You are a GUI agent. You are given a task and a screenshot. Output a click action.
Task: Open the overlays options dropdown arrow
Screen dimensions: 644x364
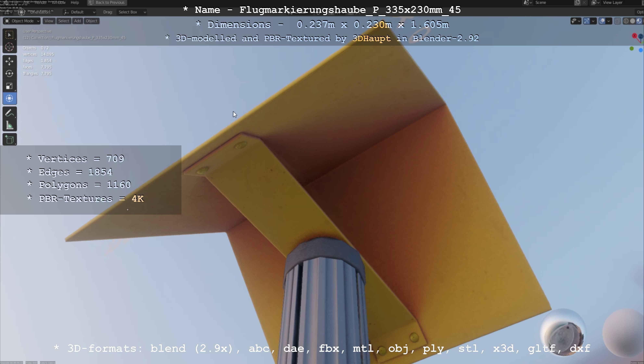coord(609,21)
